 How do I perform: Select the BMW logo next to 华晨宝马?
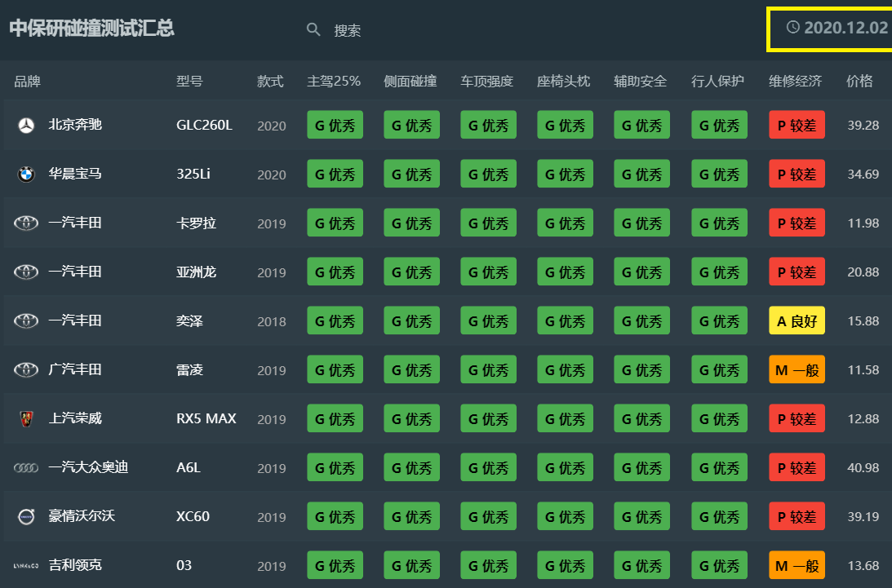coord(25,174)
